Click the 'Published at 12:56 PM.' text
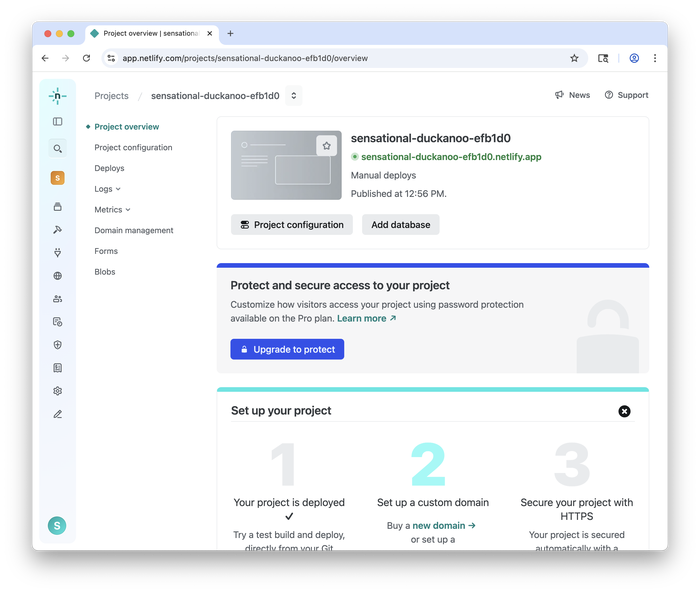Viewport: 700px width, 593px height. point(399,194)
